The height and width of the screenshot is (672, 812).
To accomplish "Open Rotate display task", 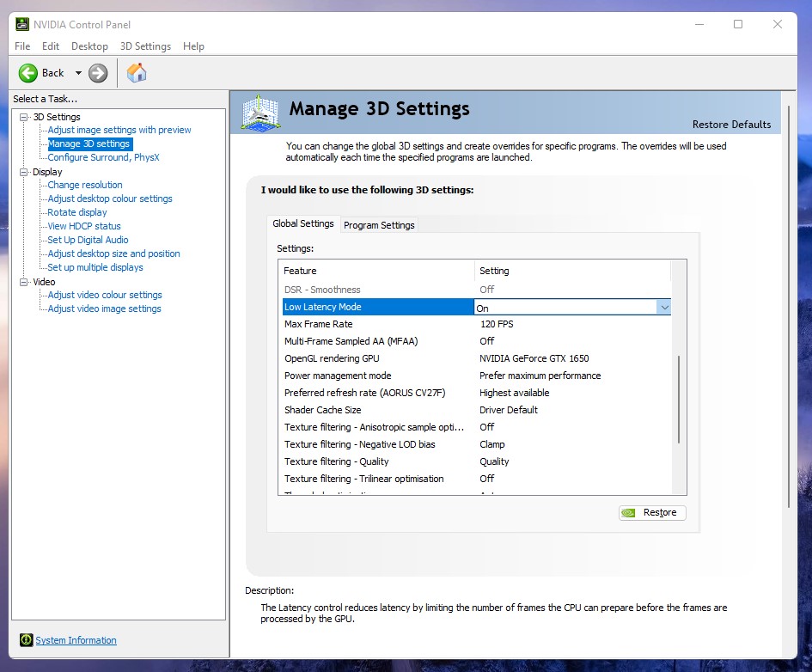I will point(77,212).
